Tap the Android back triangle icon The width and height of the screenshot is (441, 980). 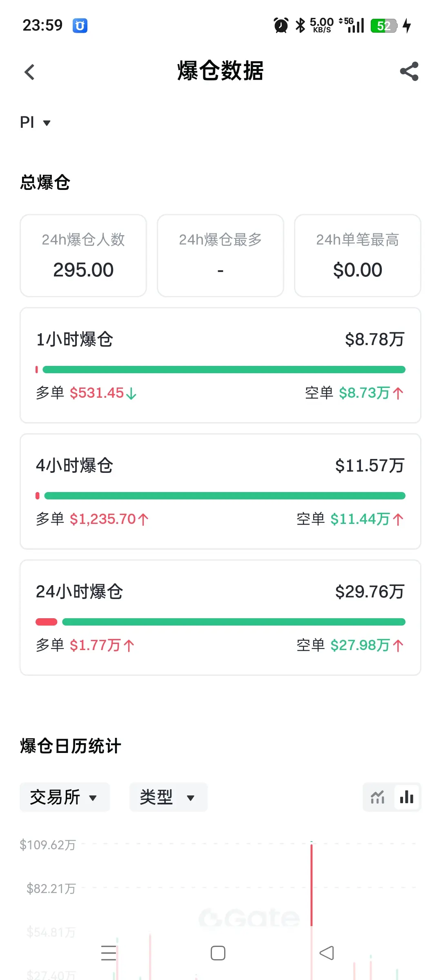tap(327, 953)
